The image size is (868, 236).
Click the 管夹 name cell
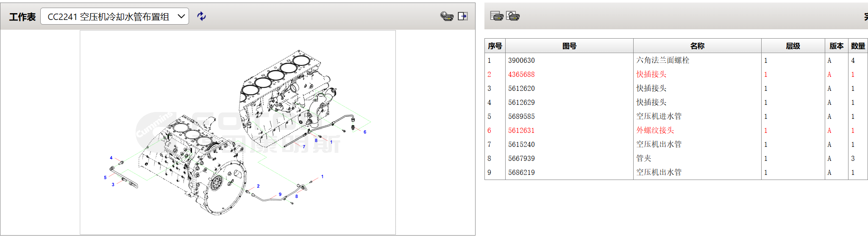(x=644, y=158)
